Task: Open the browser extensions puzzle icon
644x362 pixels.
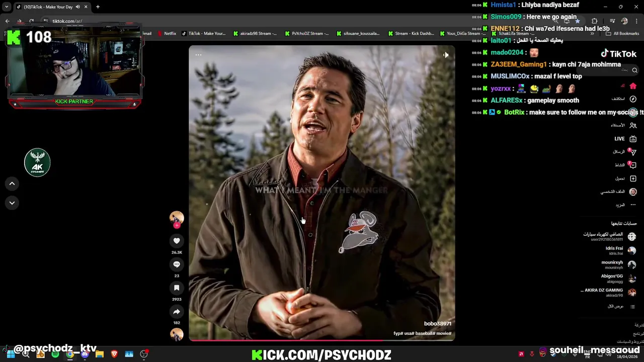Action: (594, 21)
